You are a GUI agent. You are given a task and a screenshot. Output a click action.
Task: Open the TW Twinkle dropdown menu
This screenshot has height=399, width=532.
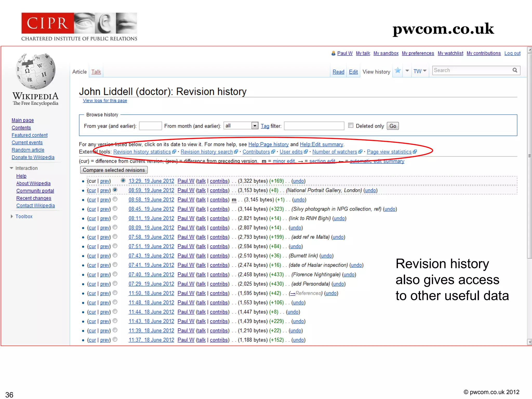(x=420, y=71)
